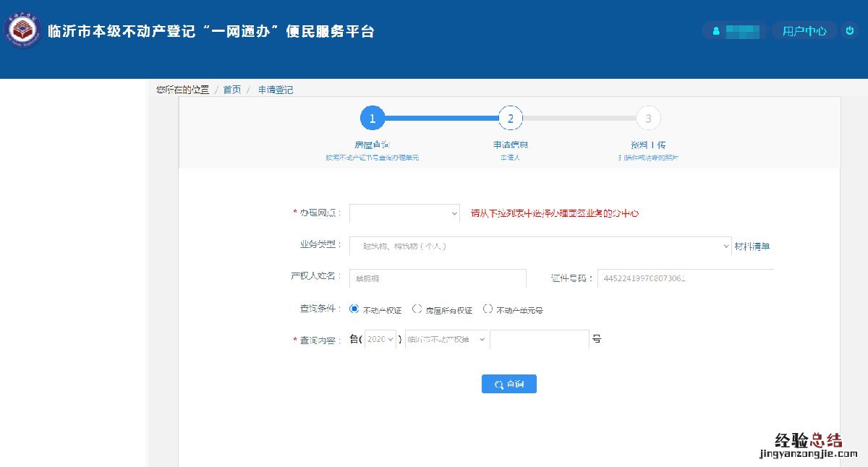
Task: Click the step 1 circle indicator
Action: pyautogui.click(x=373, y=118)
